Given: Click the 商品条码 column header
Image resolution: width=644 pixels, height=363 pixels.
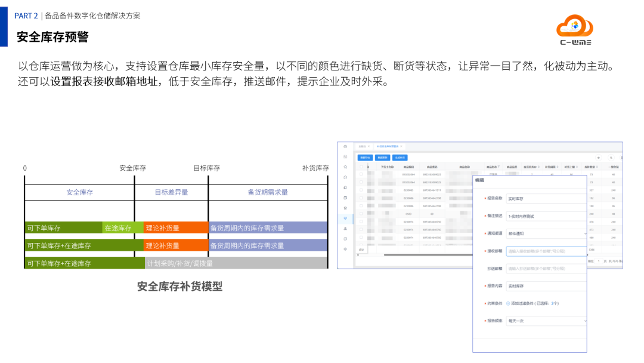Looking at the screenshot, I should (x=432, y=167).
